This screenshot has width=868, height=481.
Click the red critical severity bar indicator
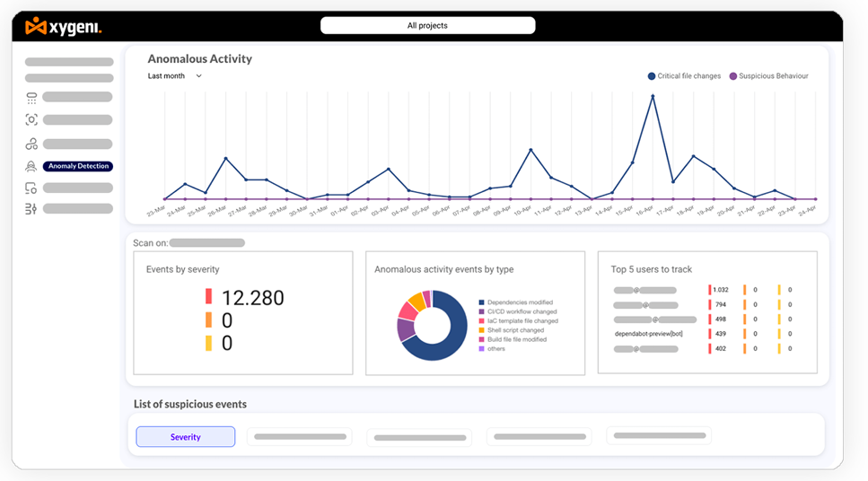[208, 297]
